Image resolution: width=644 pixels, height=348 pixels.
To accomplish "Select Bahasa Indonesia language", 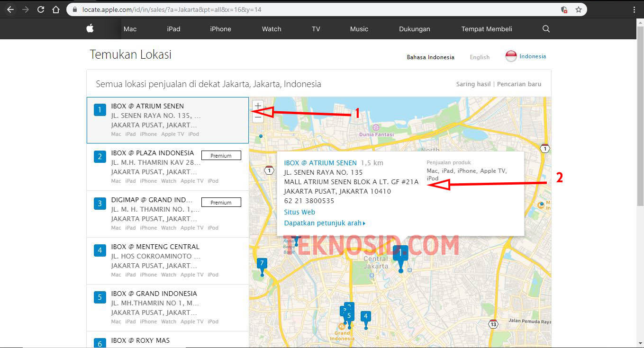I will click(430, 57).
